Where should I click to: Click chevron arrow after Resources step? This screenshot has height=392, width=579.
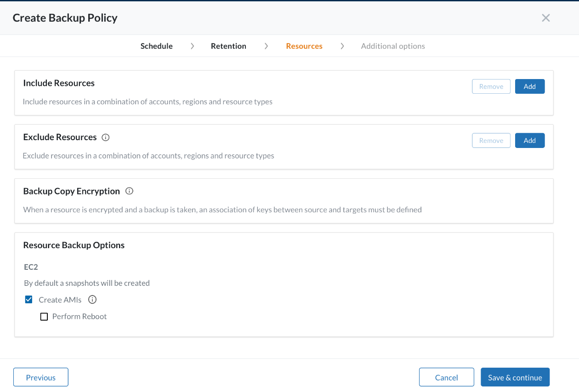tap(342, 46)
